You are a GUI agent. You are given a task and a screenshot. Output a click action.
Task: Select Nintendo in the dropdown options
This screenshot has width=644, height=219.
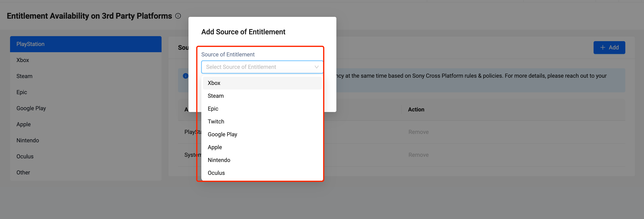262,160
